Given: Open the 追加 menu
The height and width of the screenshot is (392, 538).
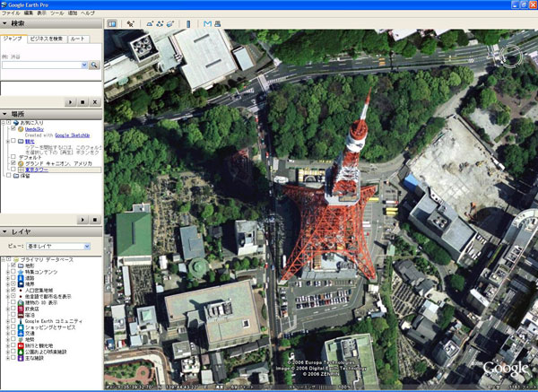Looking at the screenshot, I should point(73,13).
